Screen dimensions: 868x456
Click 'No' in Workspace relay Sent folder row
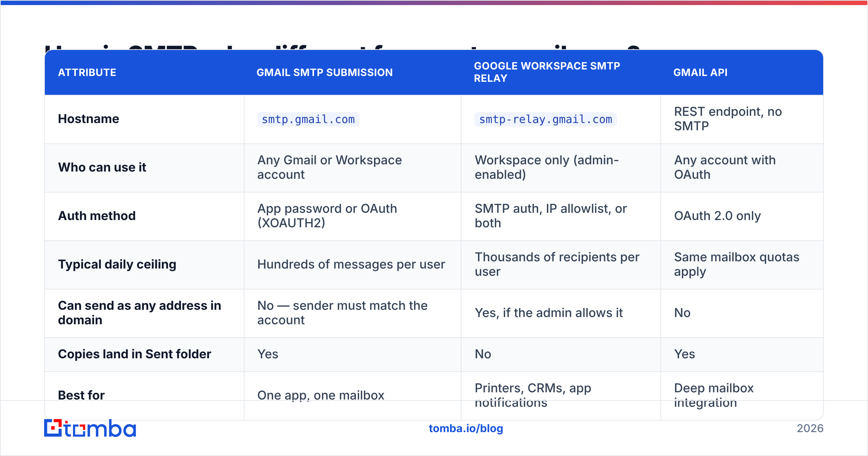click(x=483, y=354)
